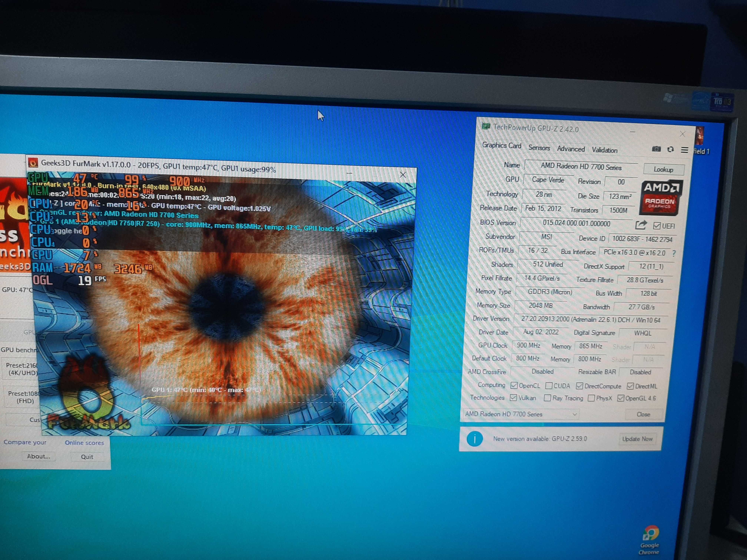The height and width of the screenshot is (560, 747).
Task: Toggle the Ray Tracing checkbox
Action: (x=547, y=398)
